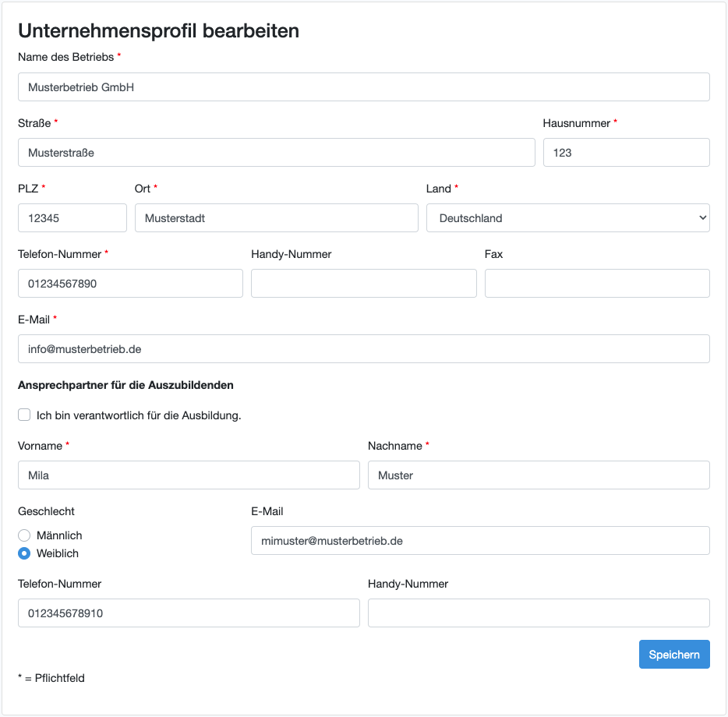
Task: Focus the Straße input field
Action: [276, 153]
